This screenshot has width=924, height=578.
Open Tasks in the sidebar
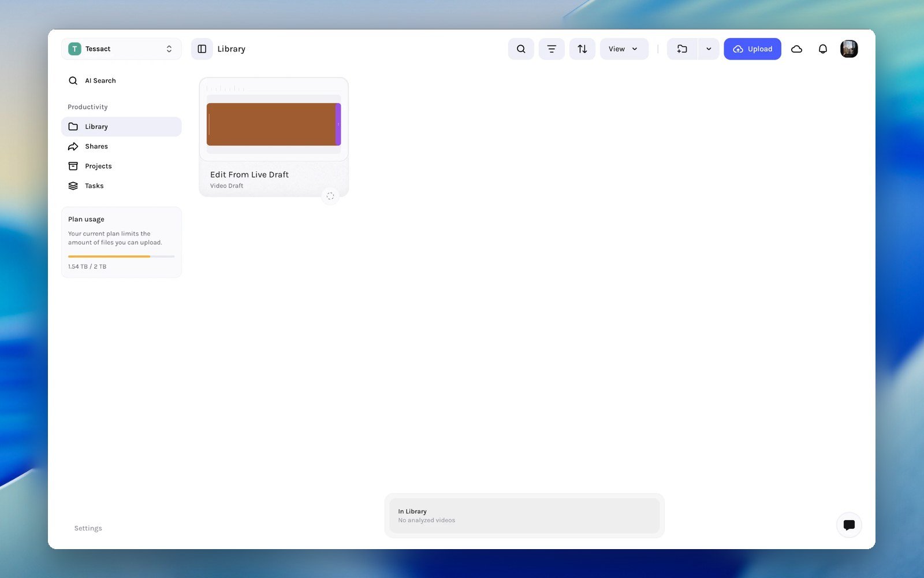point(121,186)
